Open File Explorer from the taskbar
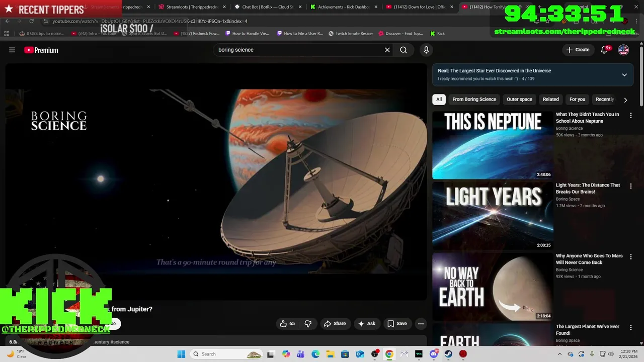 tap(330, 354)
